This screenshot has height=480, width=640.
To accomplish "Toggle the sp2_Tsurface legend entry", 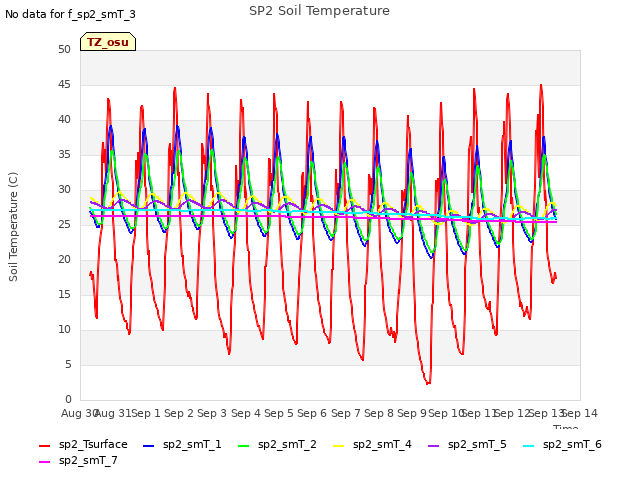I will click(x=83, y=444).
